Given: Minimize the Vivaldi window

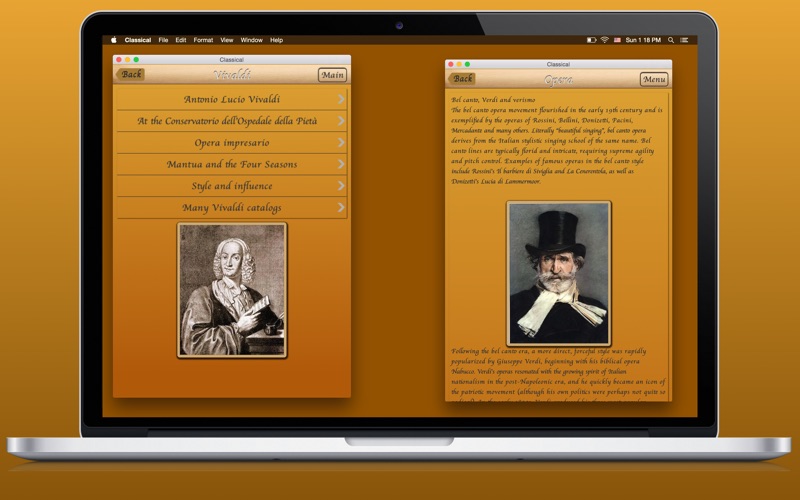Looking at the screenshot, I should pyautogui.click(x=128, y=60).
